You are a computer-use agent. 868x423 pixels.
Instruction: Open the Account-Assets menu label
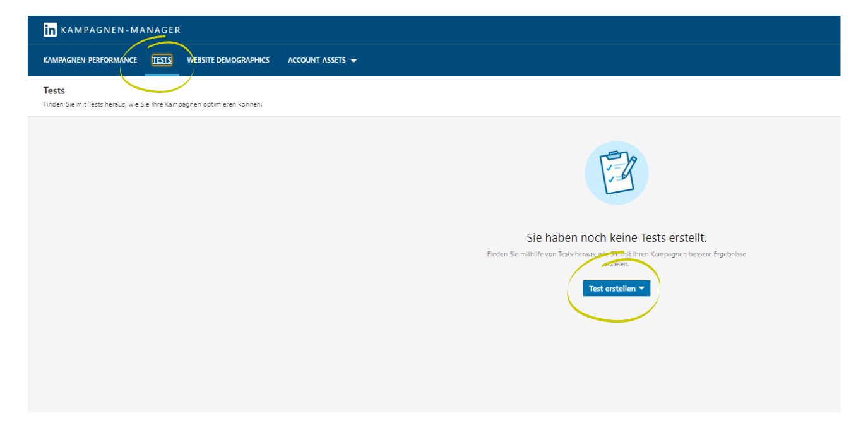[316, 60]
